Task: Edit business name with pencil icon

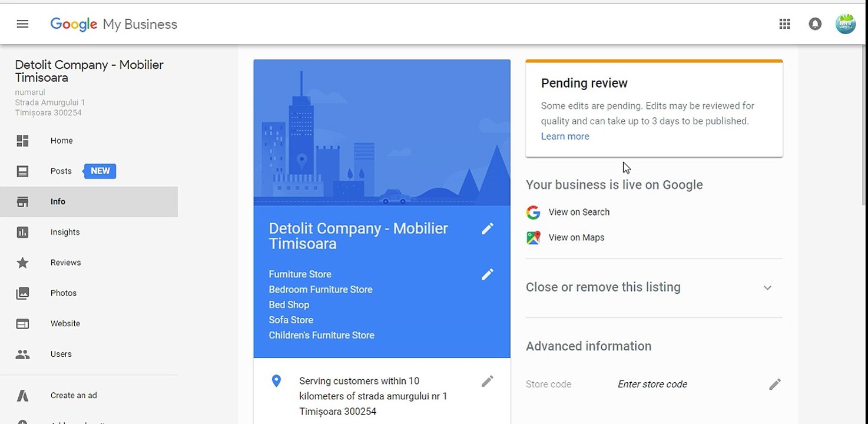Action: (x=487, y=228)
